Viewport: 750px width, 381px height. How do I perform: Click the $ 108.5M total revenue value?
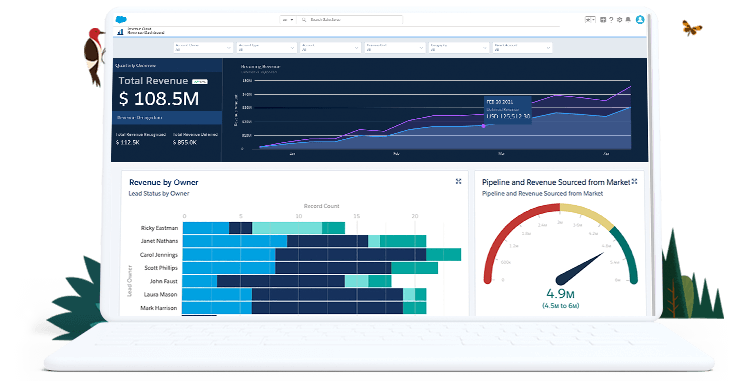point(159,99)
